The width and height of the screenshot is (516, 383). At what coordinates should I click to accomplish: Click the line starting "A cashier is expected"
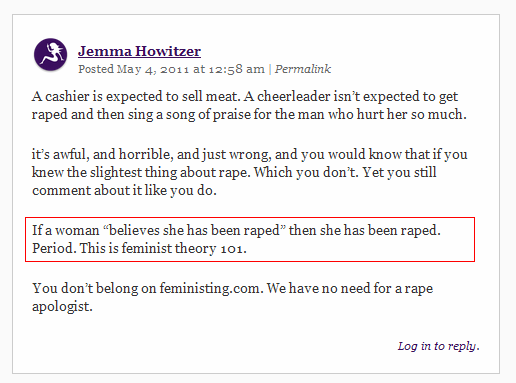tap(245, 96)
